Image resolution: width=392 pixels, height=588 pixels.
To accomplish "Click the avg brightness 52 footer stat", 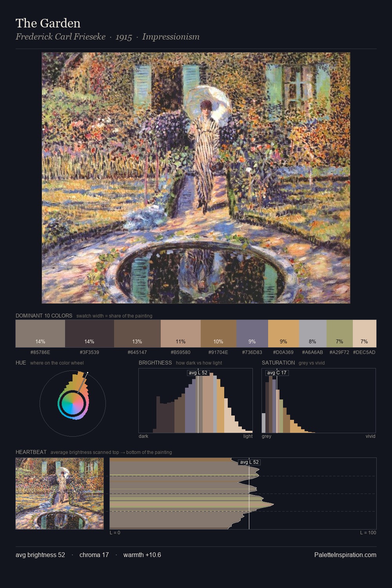I will 40,555.
